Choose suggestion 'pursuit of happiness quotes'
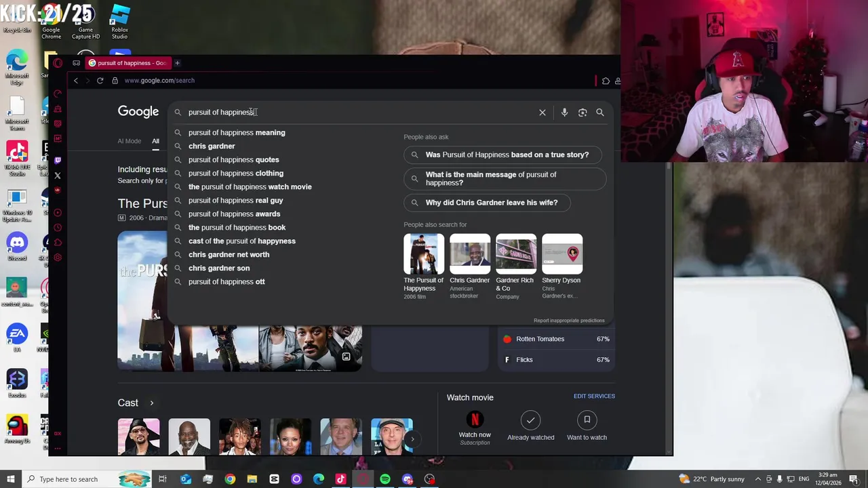 point(233,160)
